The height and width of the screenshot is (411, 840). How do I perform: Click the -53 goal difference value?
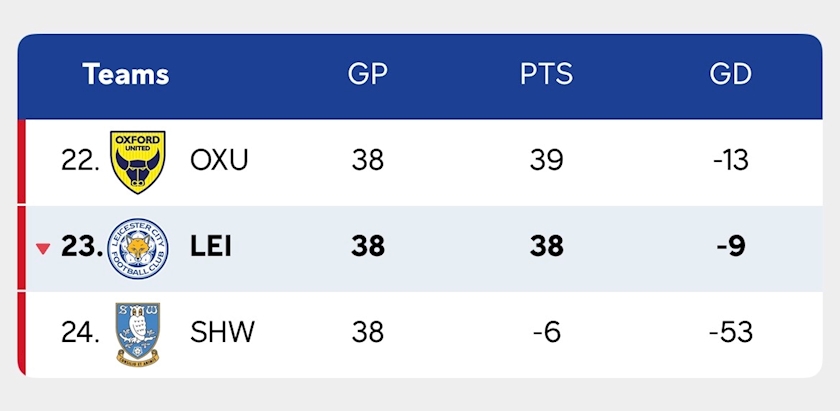[x=731, y=333]
